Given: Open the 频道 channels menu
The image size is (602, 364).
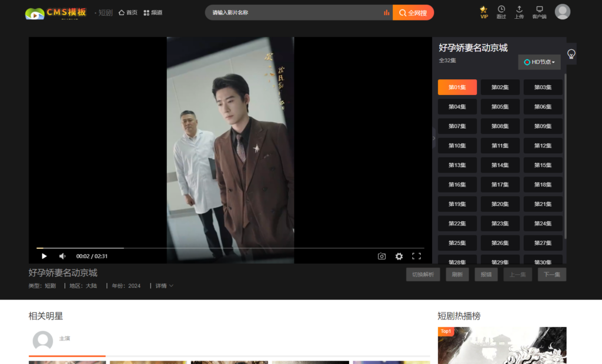Looking at the screenshot, I should tap(153, 13).
